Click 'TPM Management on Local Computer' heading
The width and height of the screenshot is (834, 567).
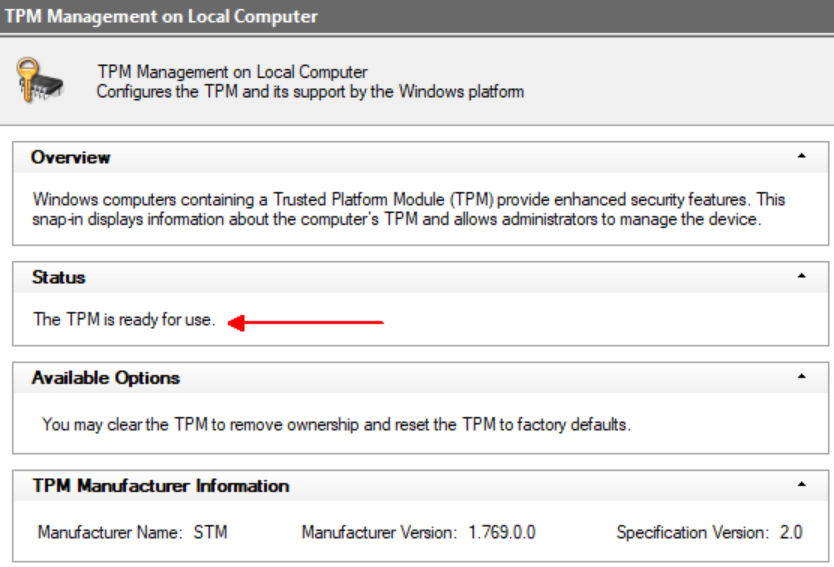pyautogui.click(x=232, y=72)
